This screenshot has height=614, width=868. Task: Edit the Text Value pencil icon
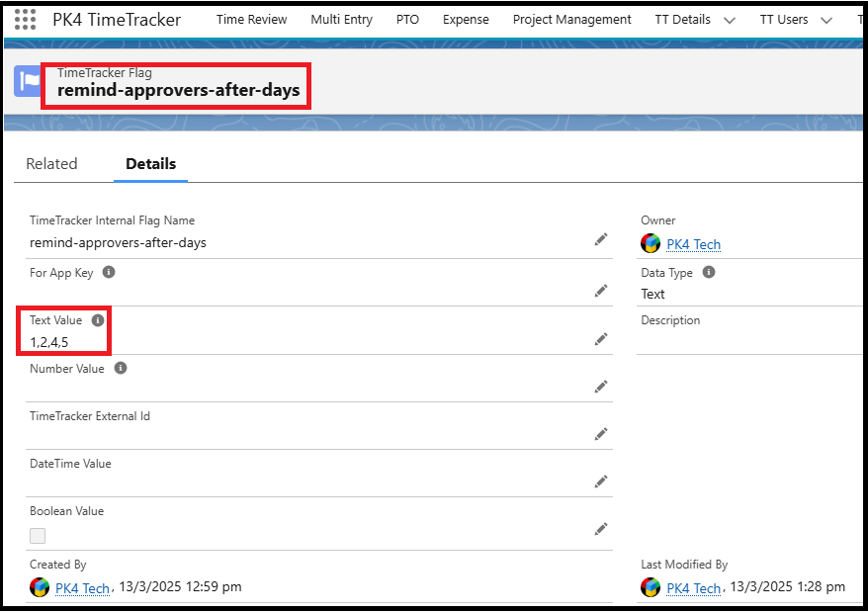pos(601,339)
